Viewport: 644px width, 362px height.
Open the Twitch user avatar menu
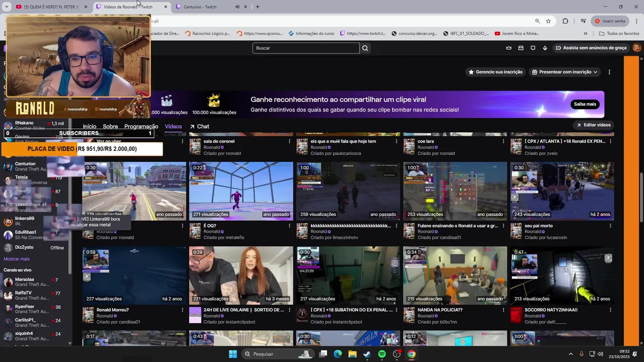(x=636, y=48)
